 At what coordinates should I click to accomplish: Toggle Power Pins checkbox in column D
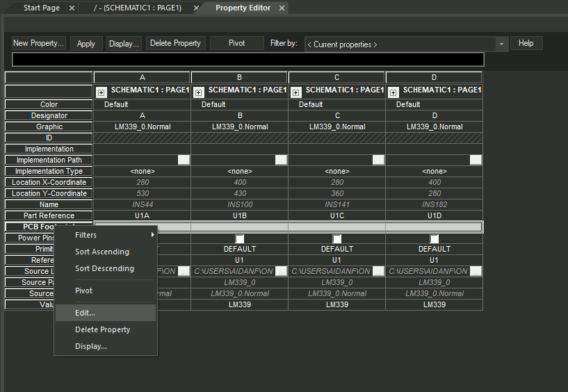[435, 238]
